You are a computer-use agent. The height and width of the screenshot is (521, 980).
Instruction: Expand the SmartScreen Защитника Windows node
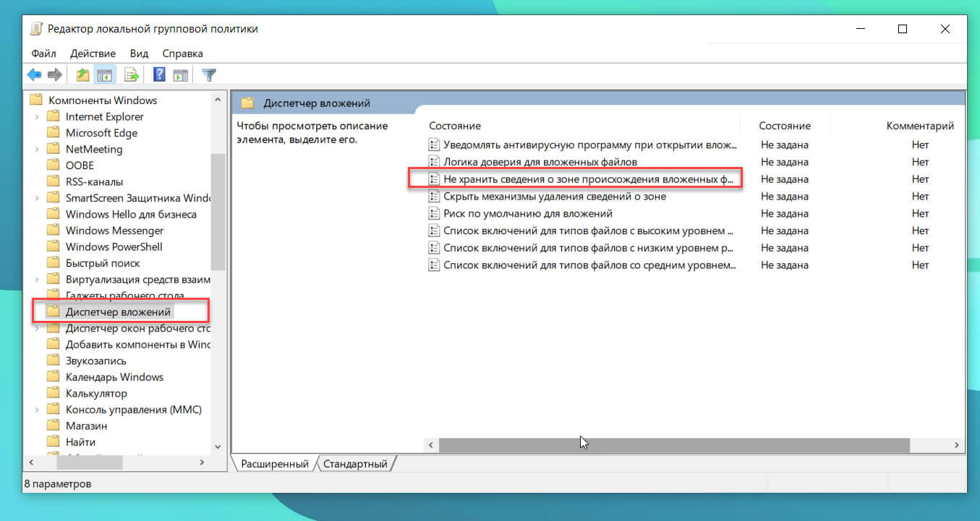pyautogui.click(x=37, y=198)
